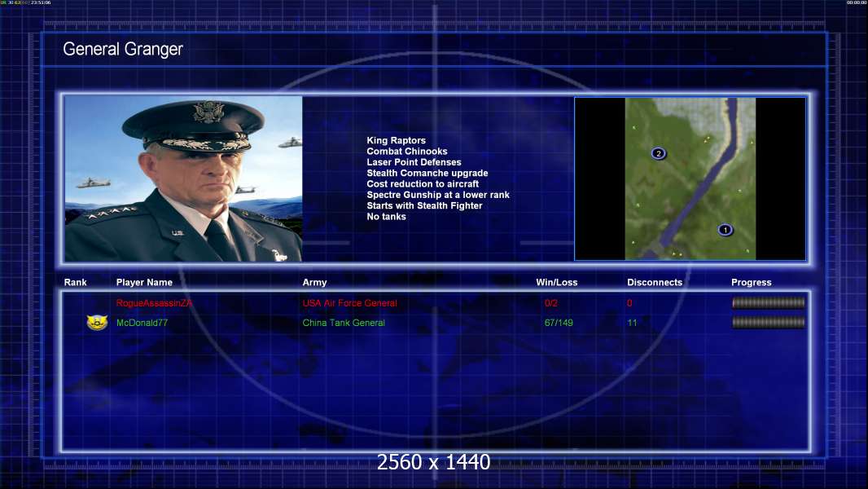Click the King Raptors ability line
The image size is (868, 489).
(x=396, y=141)
